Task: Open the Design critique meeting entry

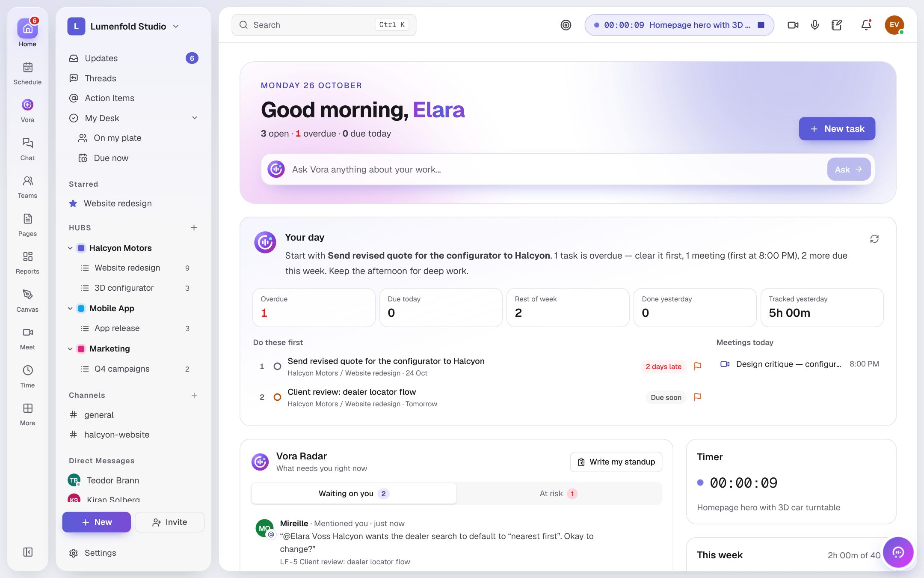Action: (799, 364)
